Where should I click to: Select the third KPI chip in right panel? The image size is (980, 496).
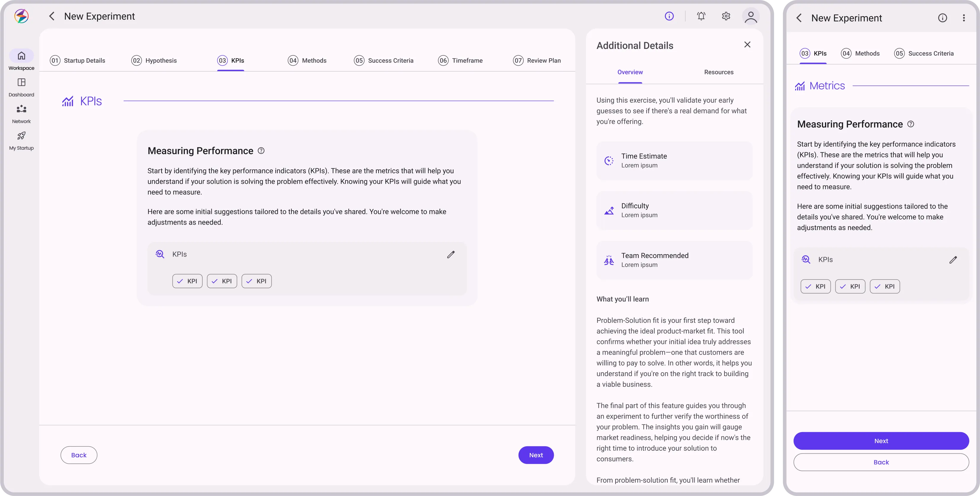pos(885,286)
